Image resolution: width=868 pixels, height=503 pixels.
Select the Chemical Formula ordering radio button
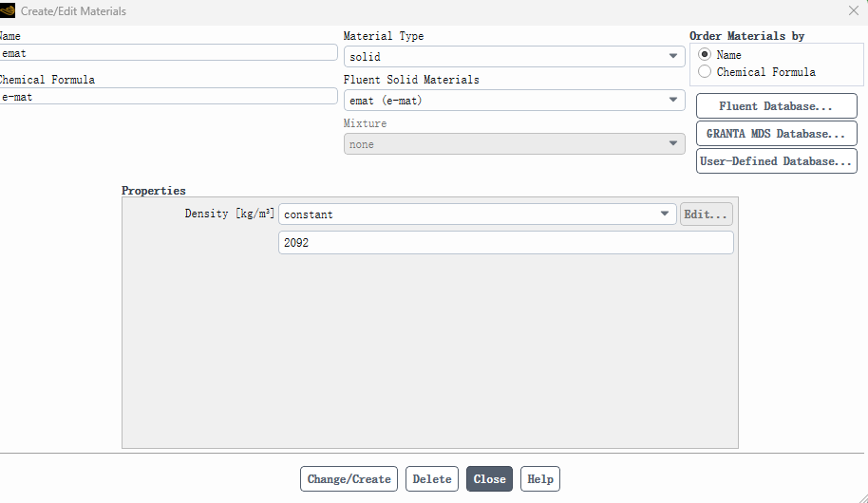tap(704, 71)
